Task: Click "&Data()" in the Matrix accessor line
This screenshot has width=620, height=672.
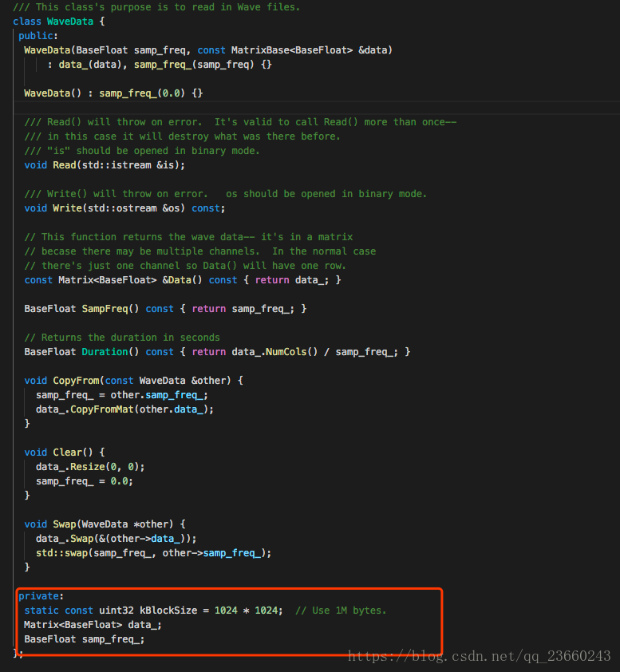Action: 182,280
